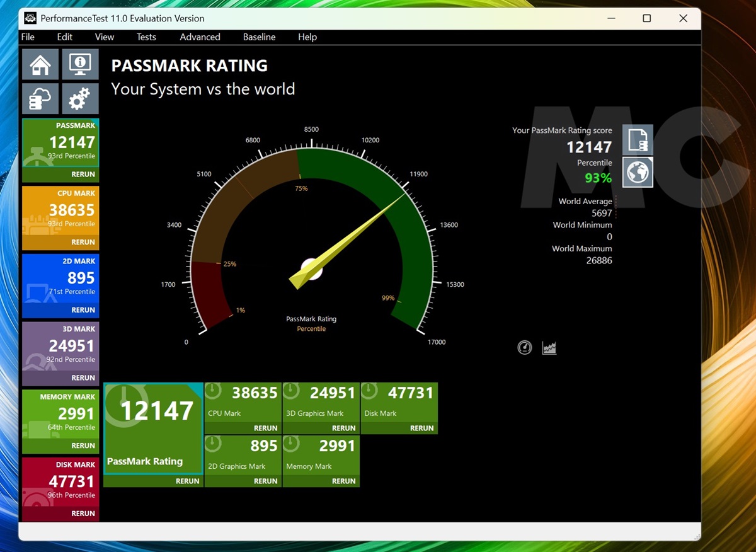Open the Tests menu

pos(146,37)
